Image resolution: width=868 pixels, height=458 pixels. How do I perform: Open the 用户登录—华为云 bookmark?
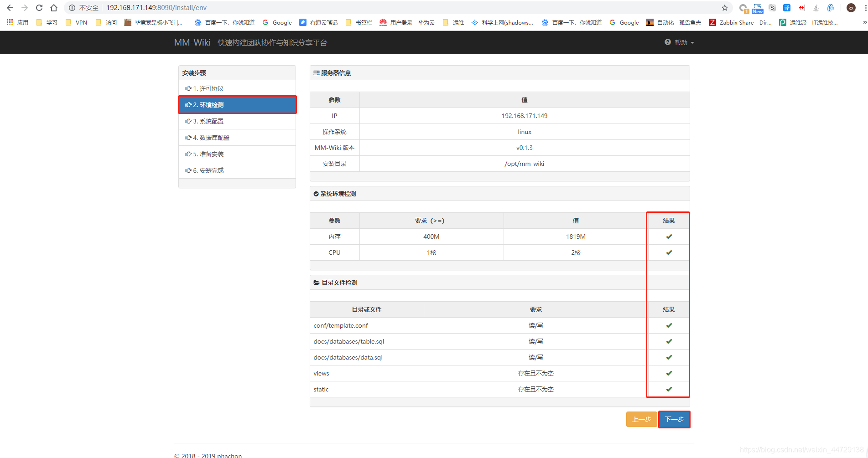[407, 22]
